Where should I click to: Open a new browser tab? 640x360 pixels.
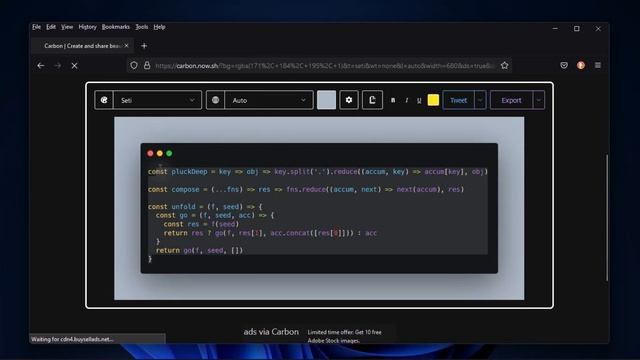click(144, 46)
